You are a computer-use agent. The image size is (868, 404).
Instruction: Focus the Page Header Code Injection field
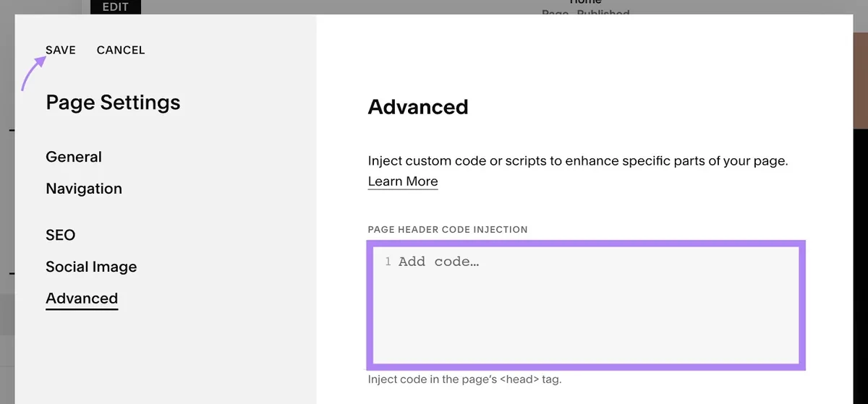[x=587, y=305]
